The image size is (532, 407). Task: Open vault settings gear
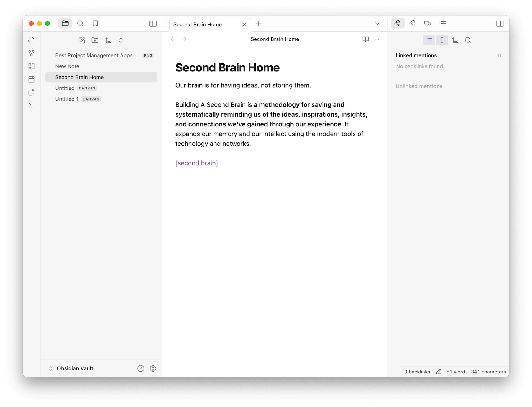(x=153, y=368)
